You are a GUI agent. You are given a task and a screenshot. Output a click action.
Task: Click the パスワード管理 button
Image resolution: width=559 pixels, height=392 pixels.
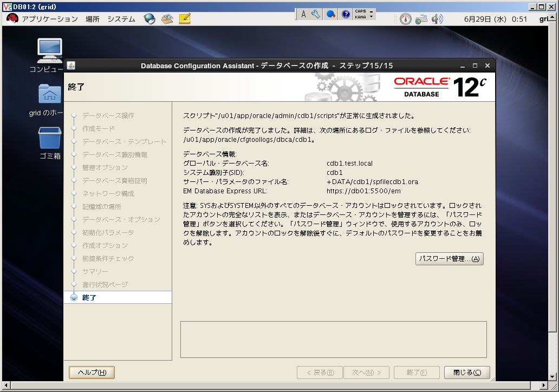click(x=449, y=259)
